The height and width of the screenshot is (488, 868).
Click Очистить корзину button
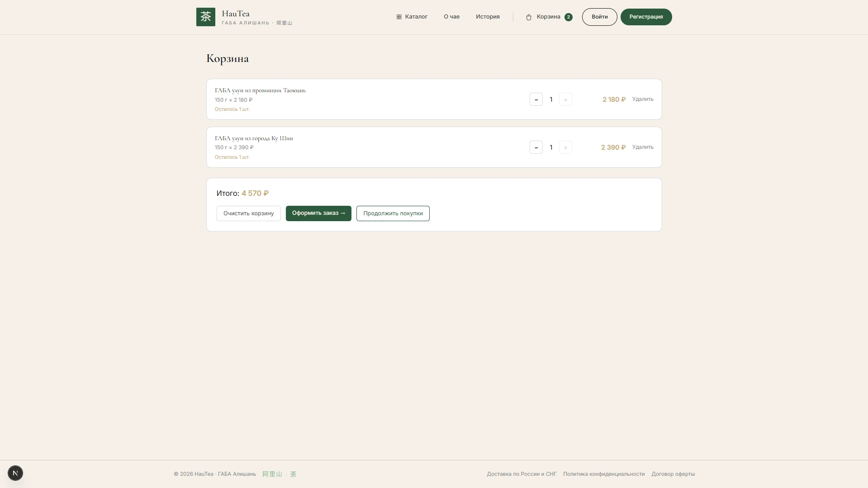(x=248, y=213)
